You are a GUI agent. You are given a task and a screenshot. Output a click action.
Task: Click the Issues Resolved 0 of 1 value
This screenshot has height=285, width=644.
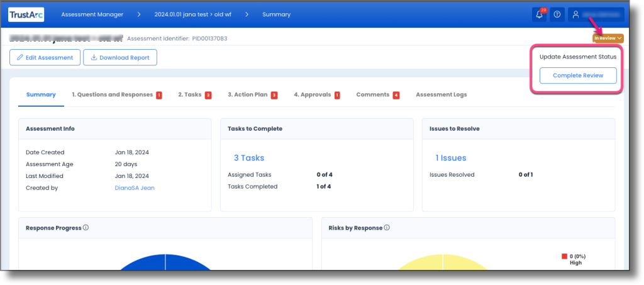526,174
